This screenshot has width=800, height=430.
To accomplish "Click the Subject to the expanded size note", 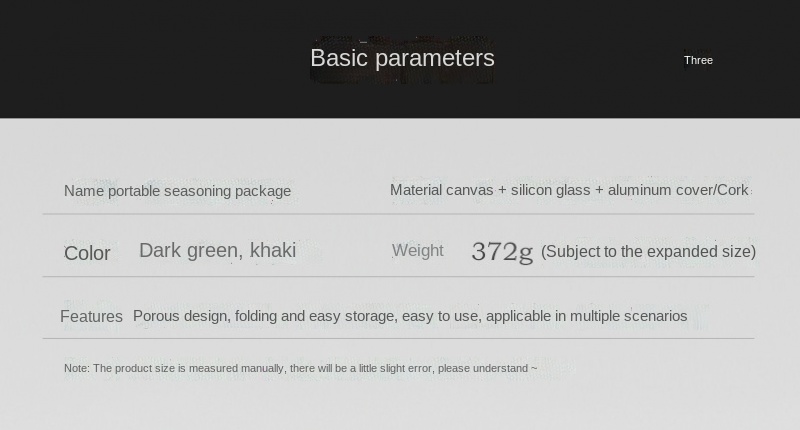I will 648,252.
